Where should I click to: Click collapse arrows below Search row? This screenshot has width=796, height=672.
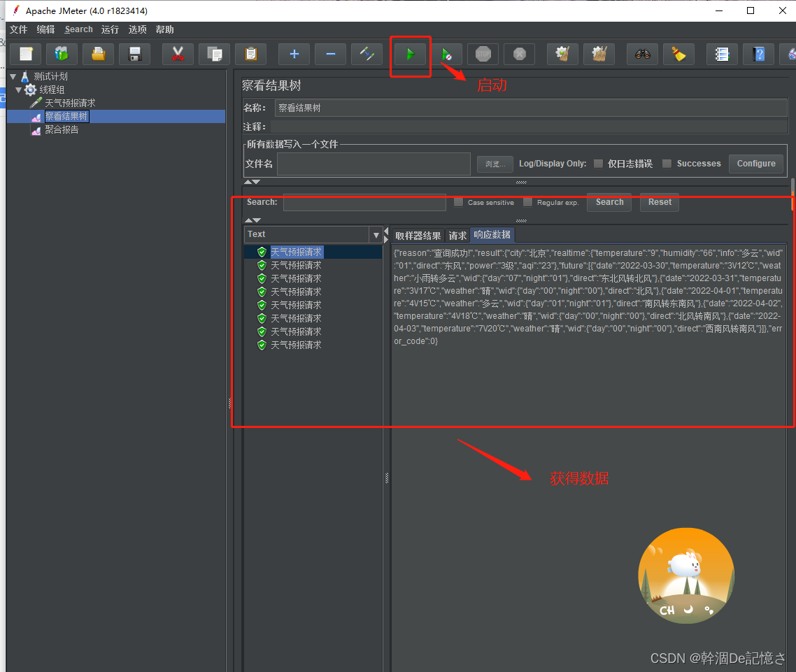pos(253,220)
